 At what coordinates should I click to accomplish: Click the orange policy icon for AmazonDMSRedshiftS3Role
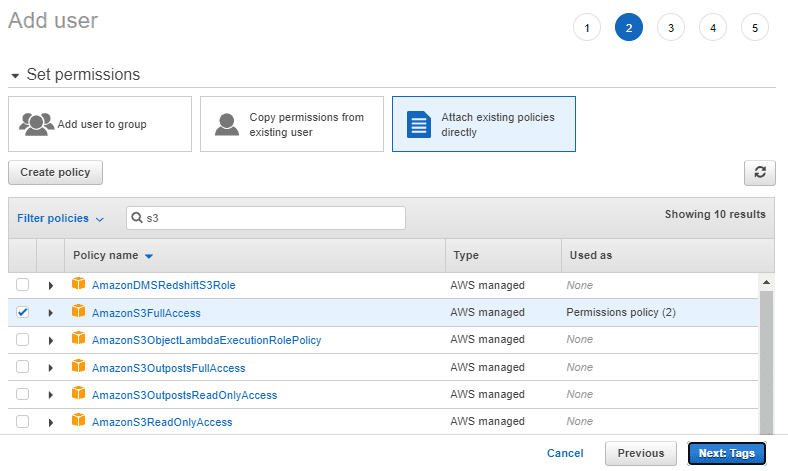pos(78,284)
